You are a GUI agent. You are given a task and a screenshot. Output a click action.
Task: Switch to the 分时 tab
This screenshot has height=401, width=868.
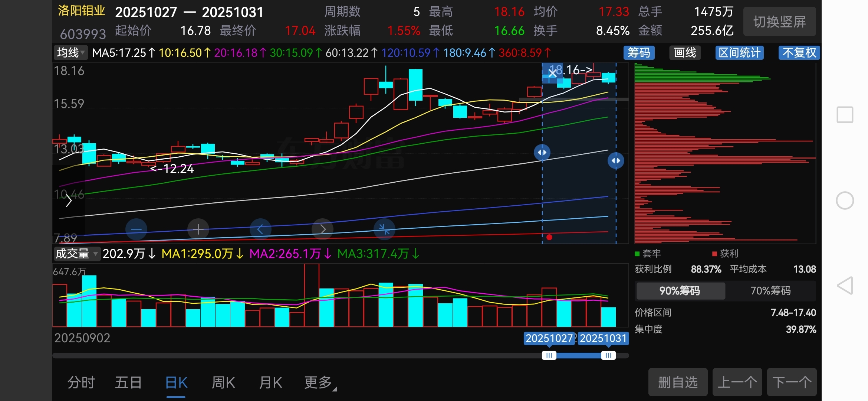81,382
